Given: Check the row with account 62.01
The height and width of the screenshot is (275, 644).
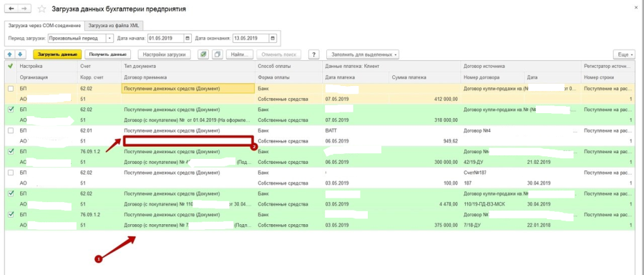Looking at the screenshot, I should [x=11, y=130].
